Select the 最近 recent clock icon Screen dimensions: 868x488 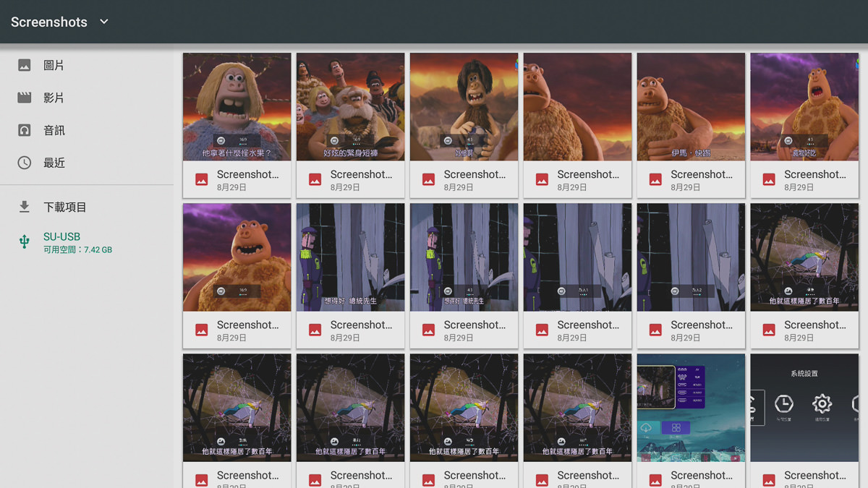click(25, 163)
